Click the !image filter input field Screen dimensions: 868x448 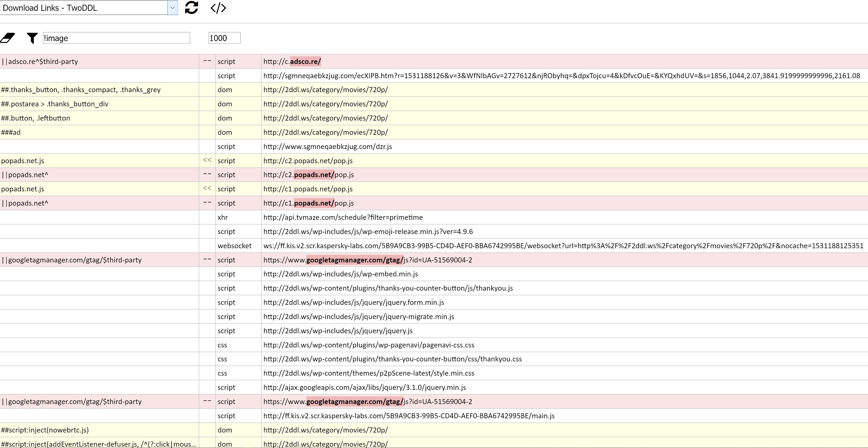116,38
